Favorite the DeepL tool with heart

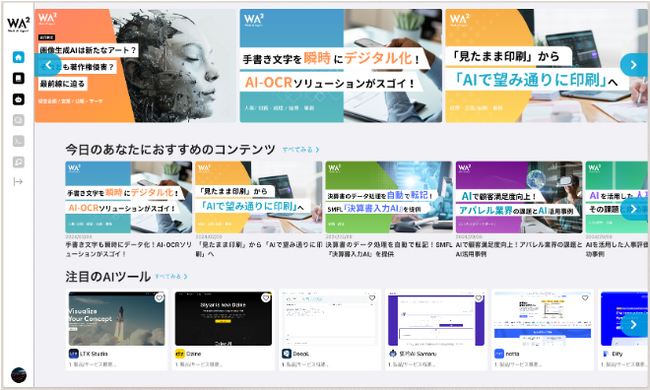coord(372,298)
